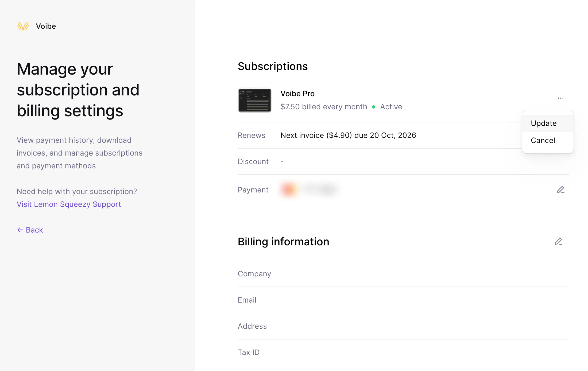Viewport: 588px width, 371px height.
Task: Click the Voibe brand name text
Action: (46, 26)
